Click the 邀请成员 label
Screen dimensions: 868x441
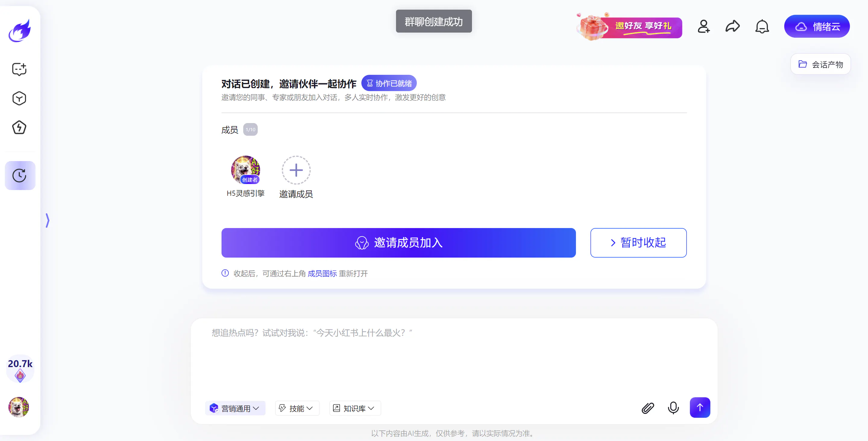(x=296, y=194)
